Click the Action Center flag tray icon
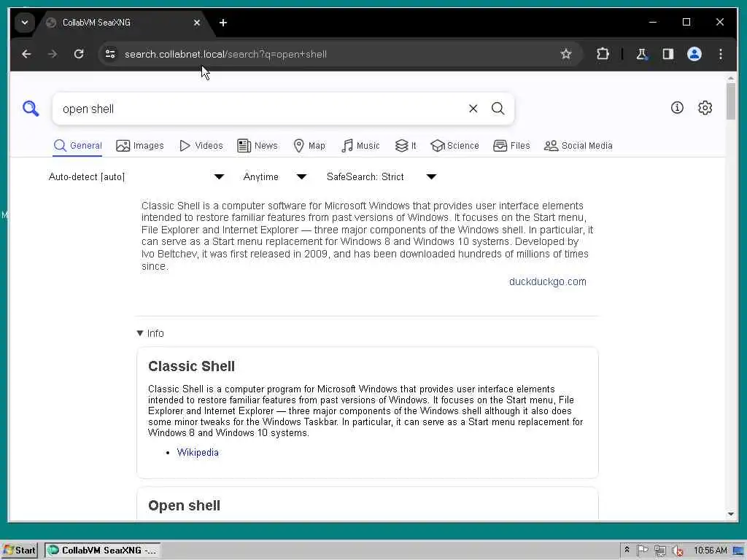 pos(642,551)
